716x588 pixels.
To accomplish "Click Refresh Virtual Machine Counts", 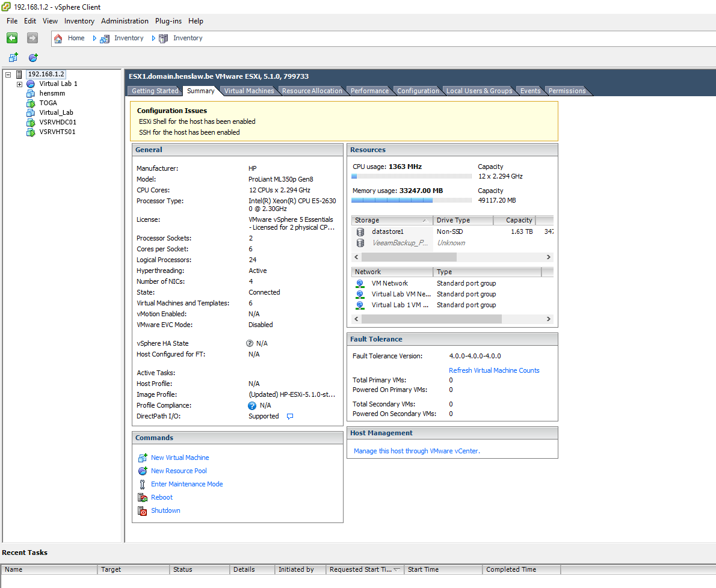I will pyautogui.click(x=494, y=370).
